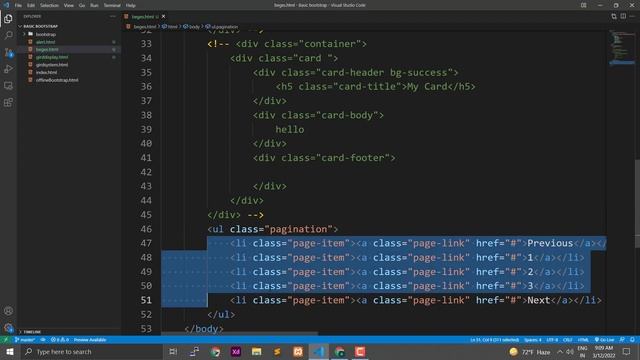The image size is (640, 360).
Task: Open the Terminal menu
Action: 112,5
